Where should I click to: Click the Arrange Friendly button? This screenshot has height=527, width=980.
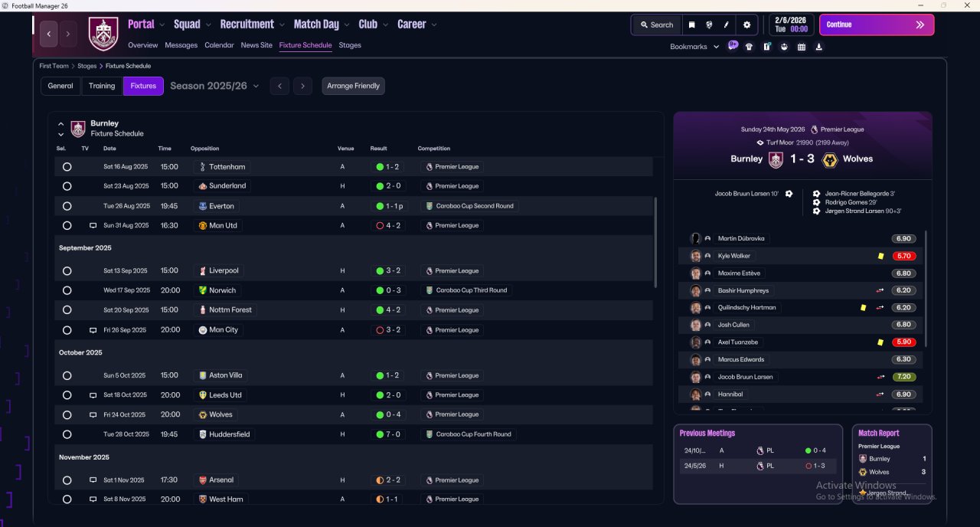pyautogui.click(x=353, y=86)
